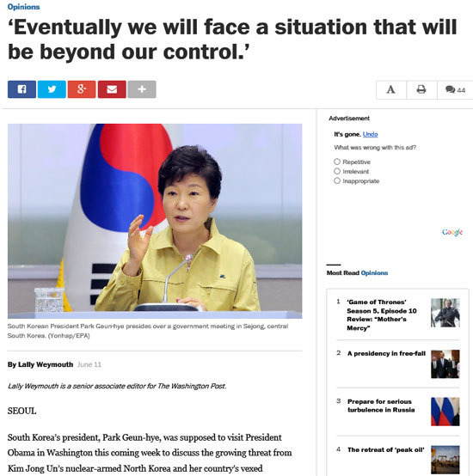Click Undo link in ad panel
Screen dimensions: 473x476
click(x=371, y=134)
